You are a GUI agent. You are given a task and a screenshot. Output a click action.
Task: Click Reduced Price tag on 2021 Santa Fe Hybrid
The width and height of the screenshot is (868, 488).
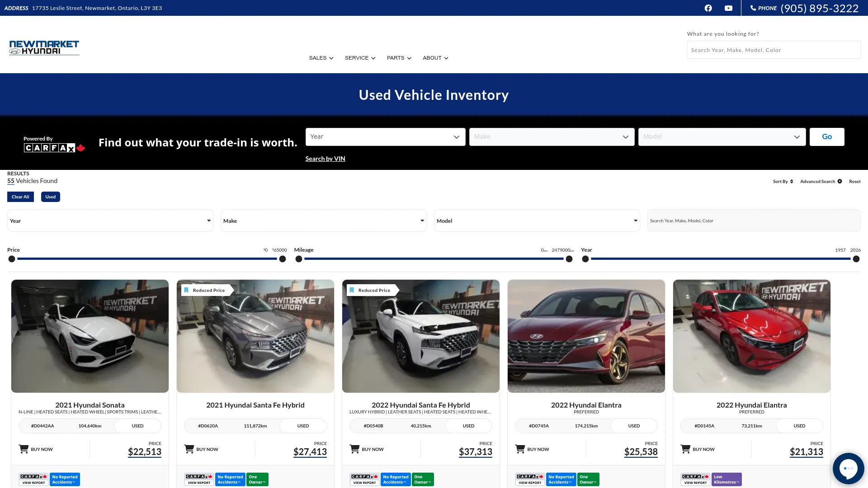point(208,290)
